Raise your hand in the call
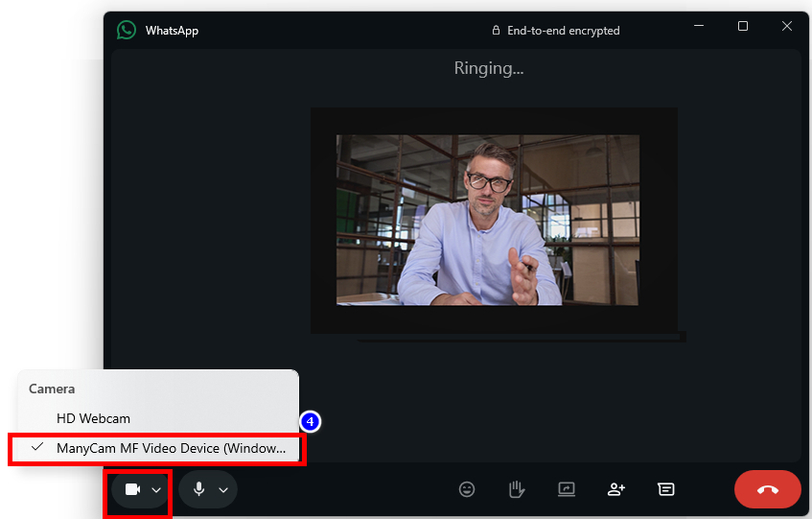Viewport: 812px width, 519px height. (517, 489)
